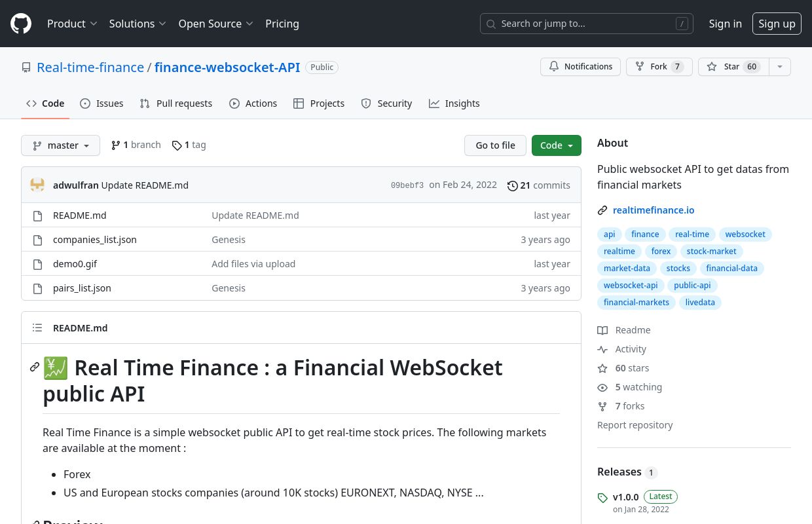Click the adwulfran avatar image
The width and height of the screenshot is (812, 524).
[37, 185]
